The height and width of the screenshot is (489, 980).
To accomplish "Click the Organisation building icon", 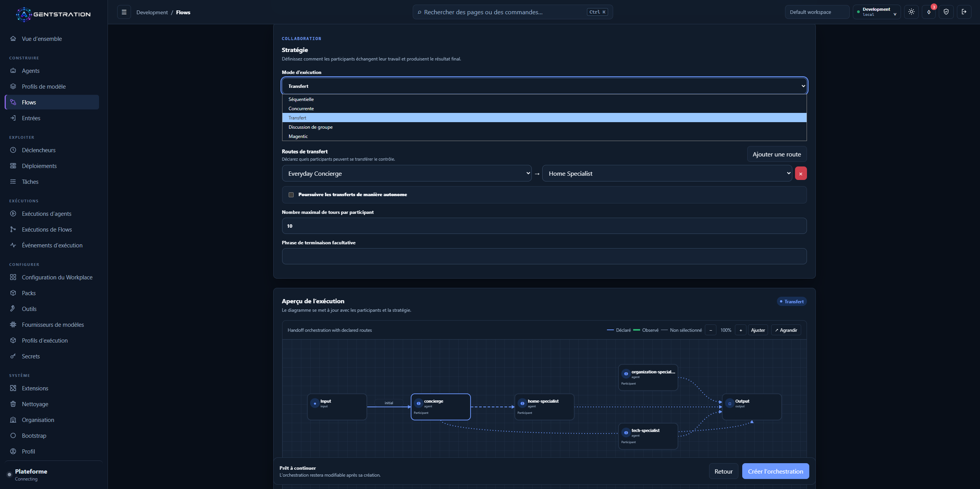I will pos(13,420).
